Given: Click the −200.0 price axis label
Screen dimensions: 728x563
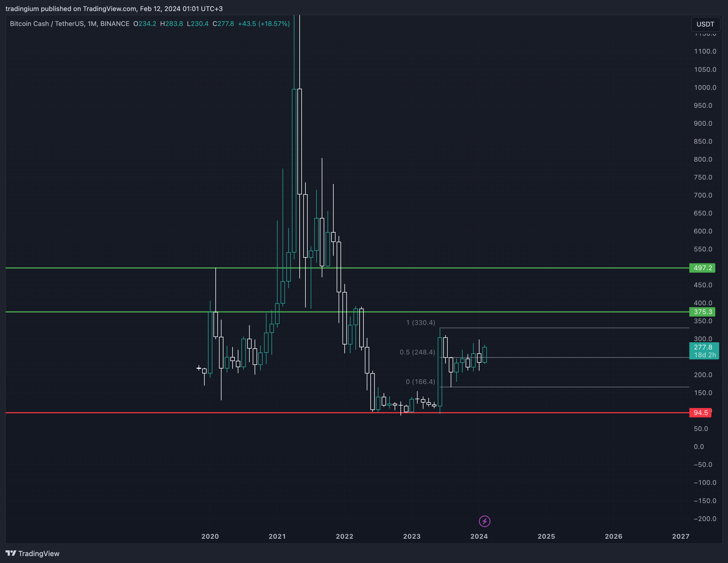Looking at the screenshot, I should [705, 519].
